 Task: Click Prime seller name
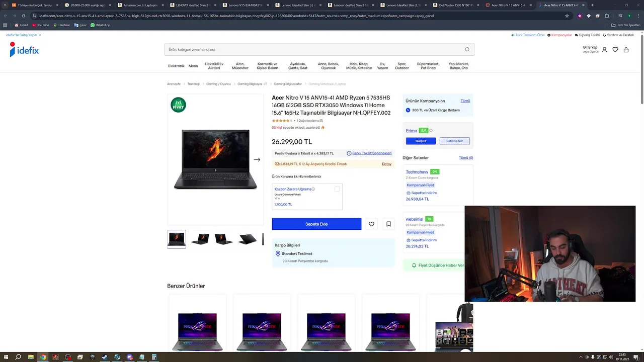click(x=412, y=131)
